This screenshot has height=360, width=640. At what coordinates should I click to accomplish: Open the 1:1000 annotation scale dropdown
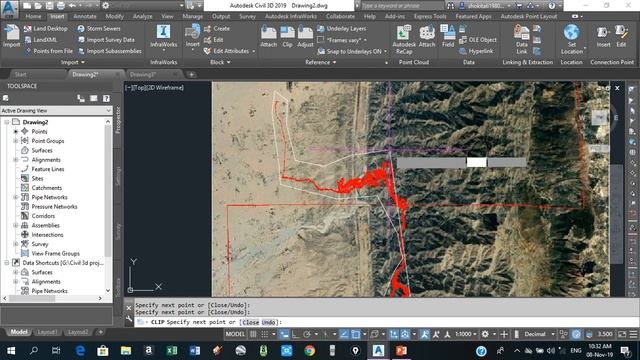pos(466,334)
